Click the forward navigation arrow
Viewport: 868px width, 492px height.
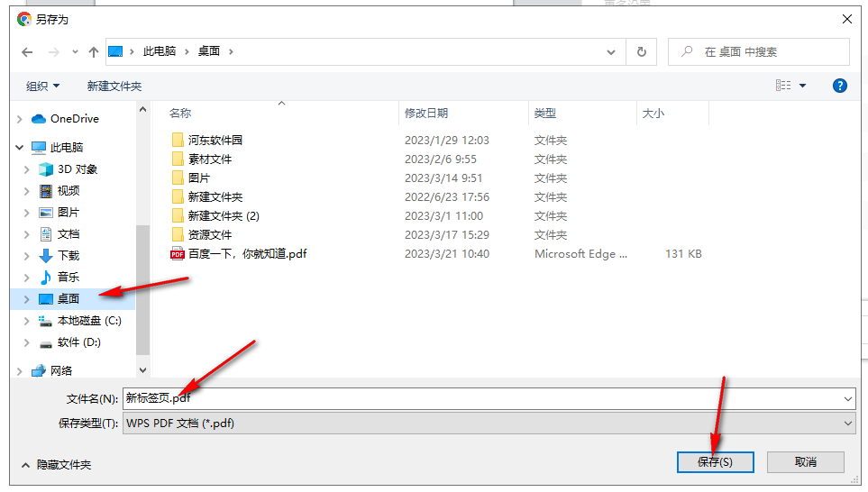tap(54, 52)
